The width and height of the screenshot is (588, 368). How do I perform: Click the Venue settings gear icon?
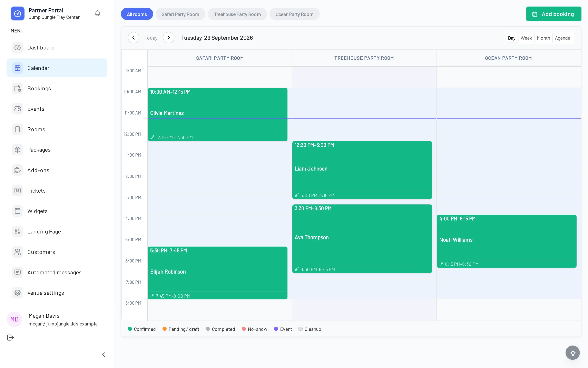pos(18,293)
